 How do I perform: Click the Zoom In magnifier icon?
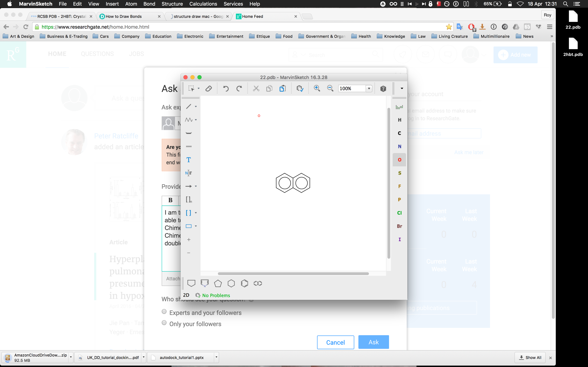pos(317,88)
